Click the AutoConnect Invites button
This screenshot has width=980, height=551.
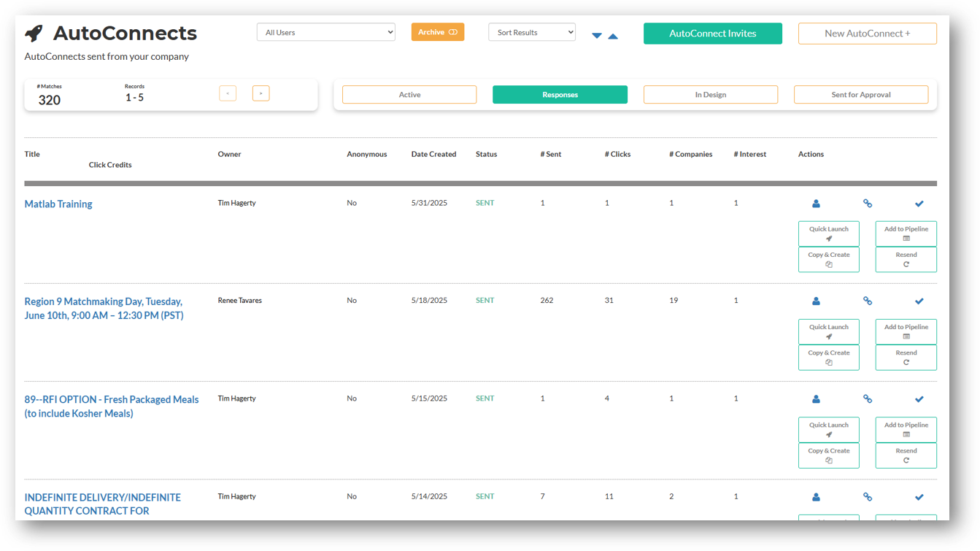click(713, 34)
